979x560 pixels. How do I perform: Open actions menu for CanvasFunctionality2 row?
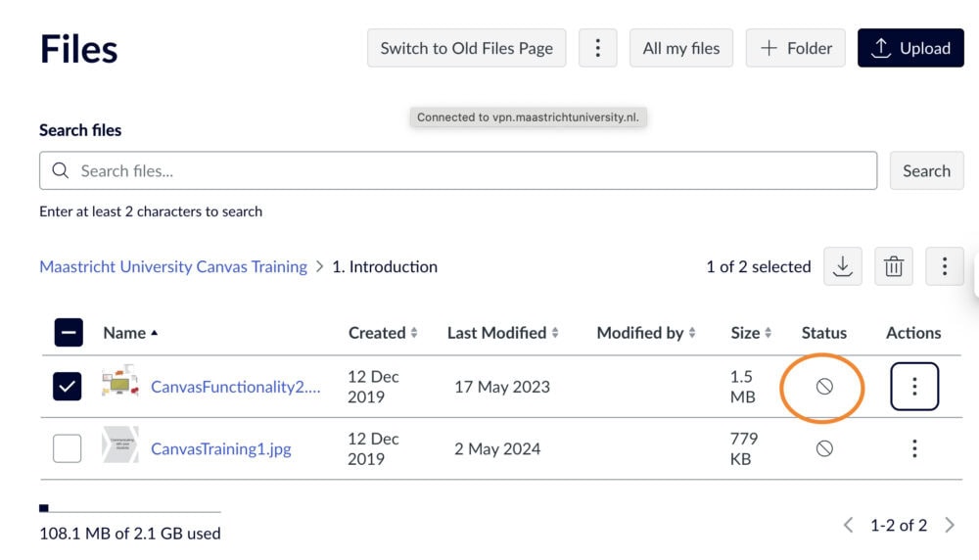(x=914, y=387)
